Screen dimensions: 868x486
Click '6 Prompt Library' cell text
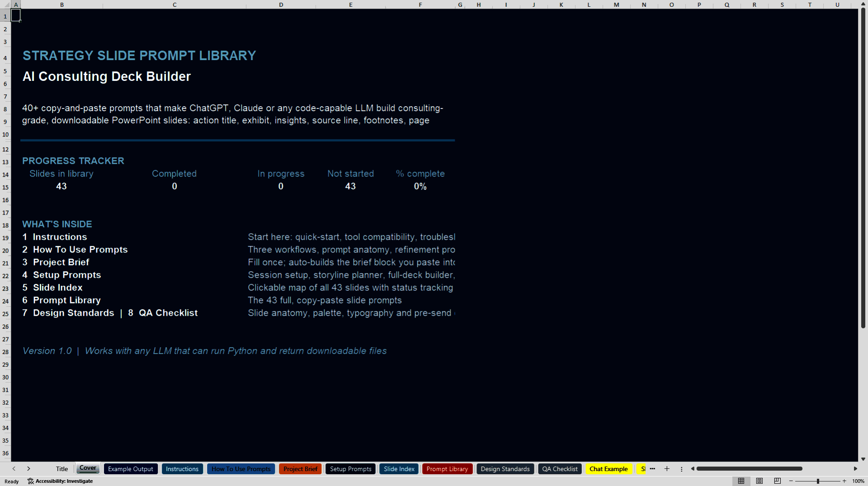coord(61,300)
